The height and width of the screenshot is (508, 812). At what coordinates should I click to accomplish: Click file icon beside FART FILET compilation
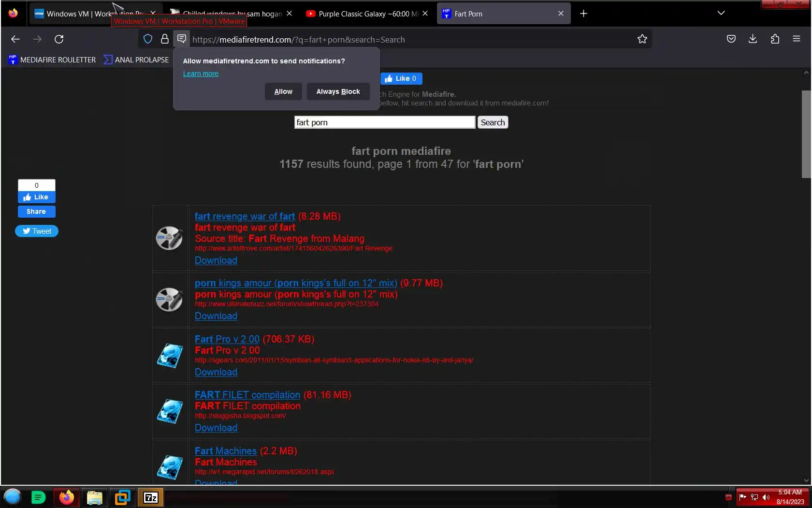pyautogui.click(x=170, y=411)
